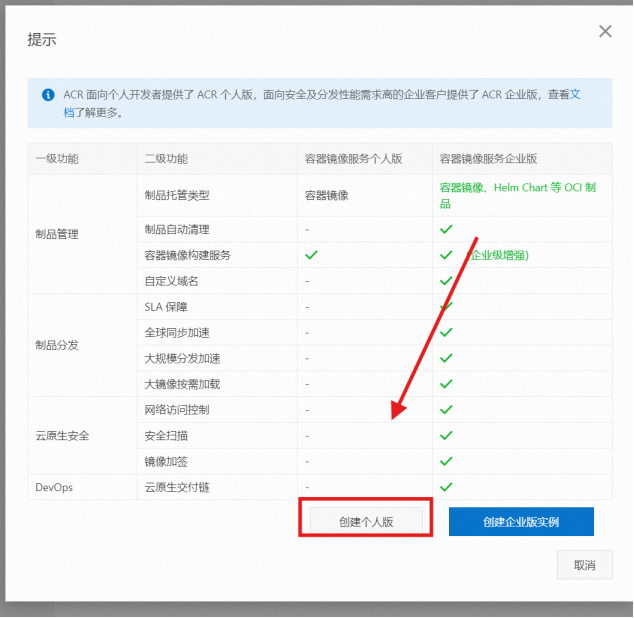Select the SLA 保障 row label
This screenshot has width=634, height=618.
(166, 307)
